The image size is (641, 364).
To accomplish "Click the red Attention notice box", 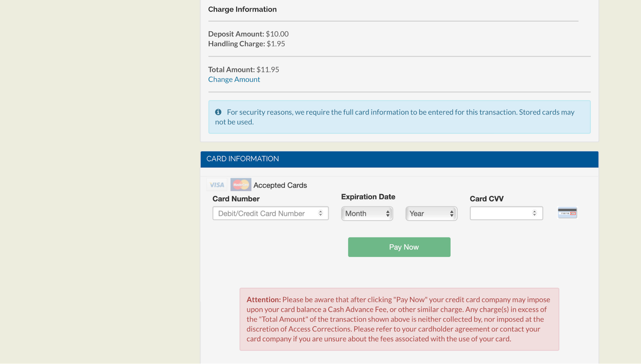I will pyautogui.click(x=399, y=319).
